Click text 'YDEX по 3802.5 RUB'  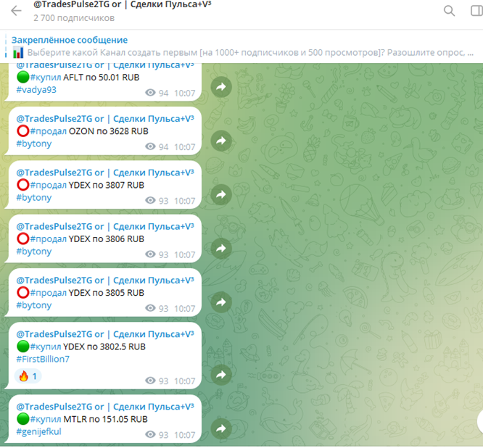click(104, 347)
